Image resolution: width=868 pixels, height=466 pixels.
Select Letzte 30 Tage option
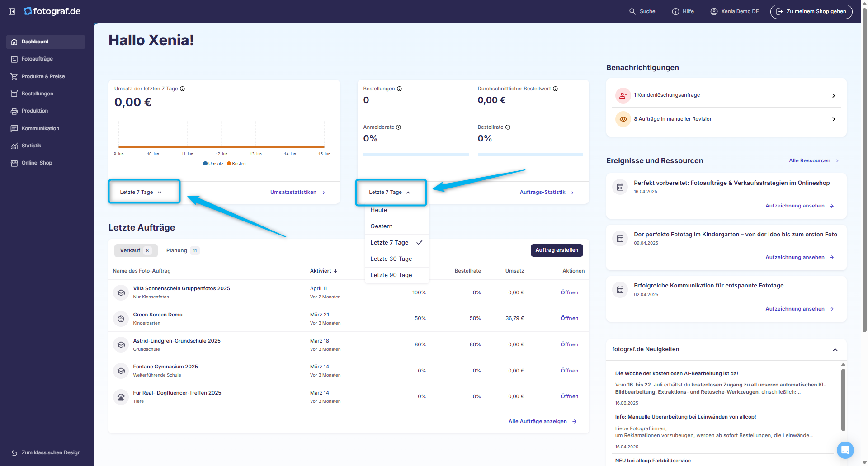click(x=397, y=259)
